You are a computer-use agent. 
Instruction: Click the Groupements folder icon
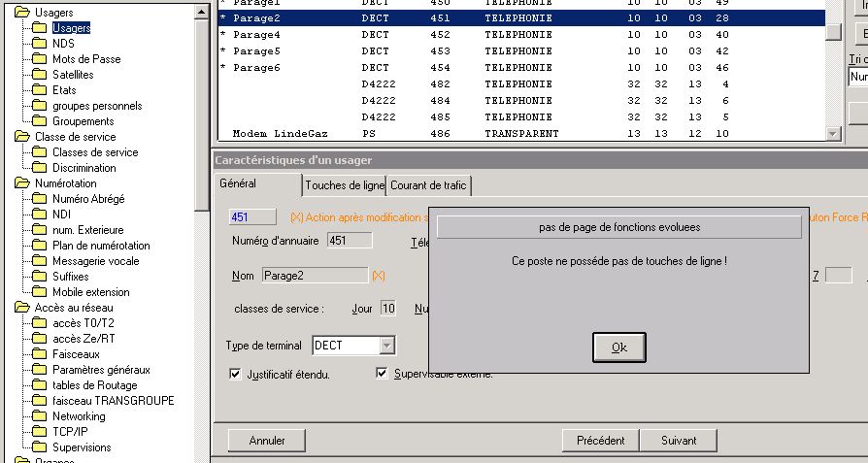point(39,120)
